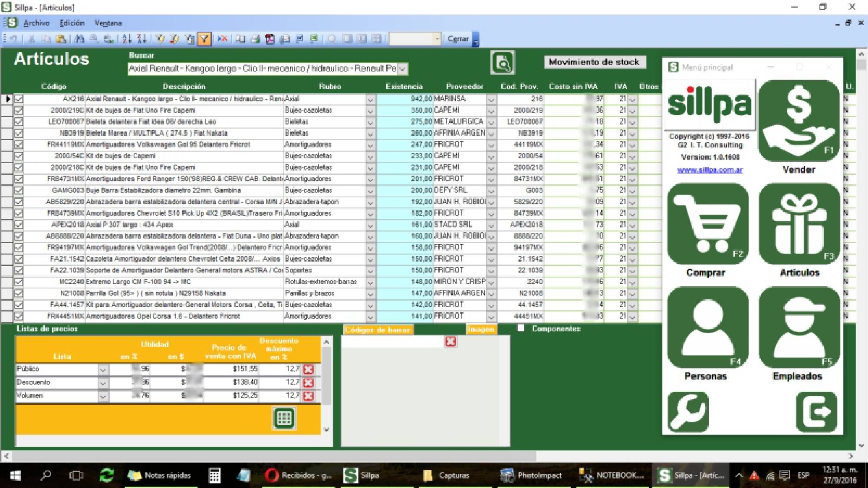Toggle the Componentes checkbox
This screenshot has width=868, height=488.
coord(521,328)
